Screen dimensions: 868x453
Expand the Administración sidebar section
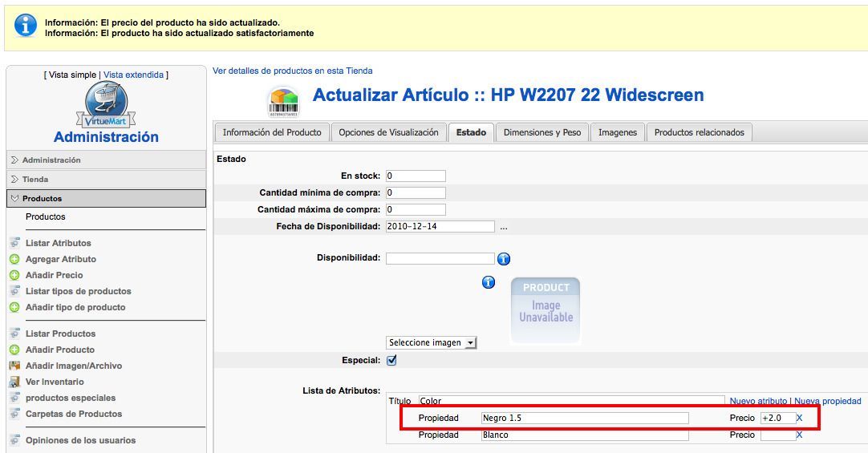[106, 160]
